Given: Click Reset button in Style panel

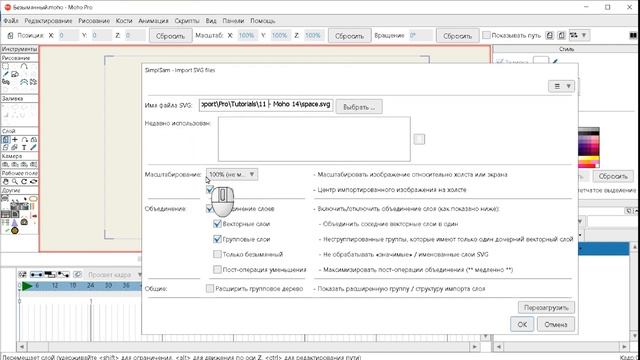Looking at the screenshot, I should pyautogui.click(x=613, y=176).
